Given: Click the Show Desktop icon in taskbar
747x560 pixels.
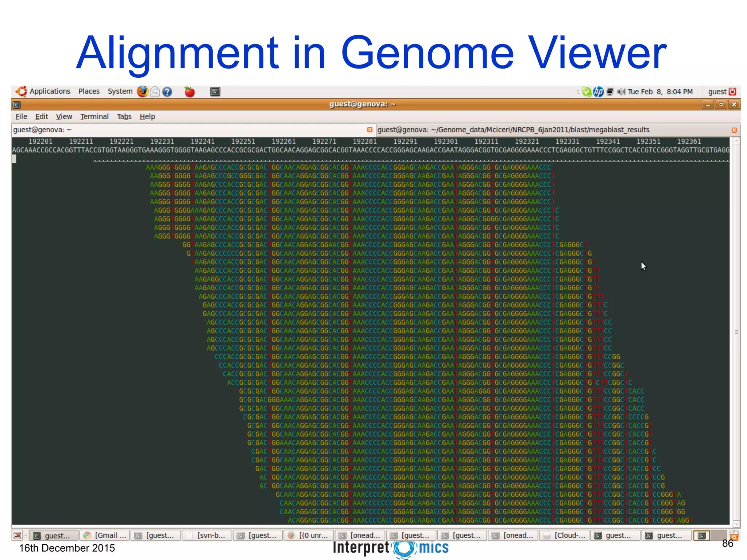Looking at the screenshot, I should 17,536.
